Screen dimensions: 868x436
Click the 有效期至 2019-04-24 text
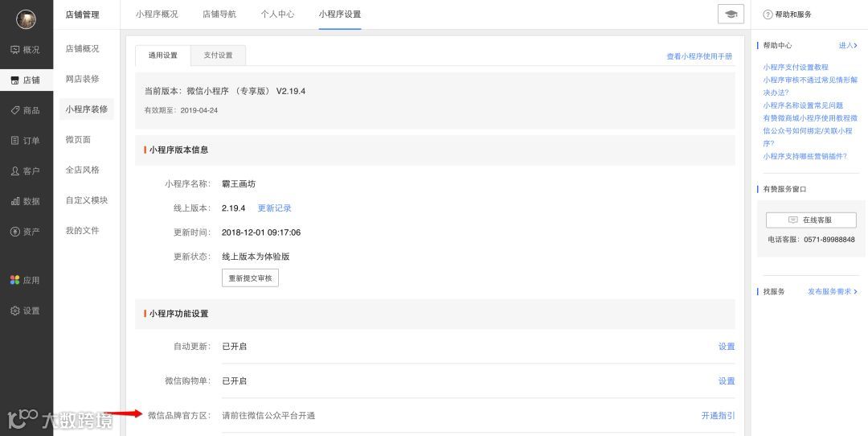coord(181,110)
